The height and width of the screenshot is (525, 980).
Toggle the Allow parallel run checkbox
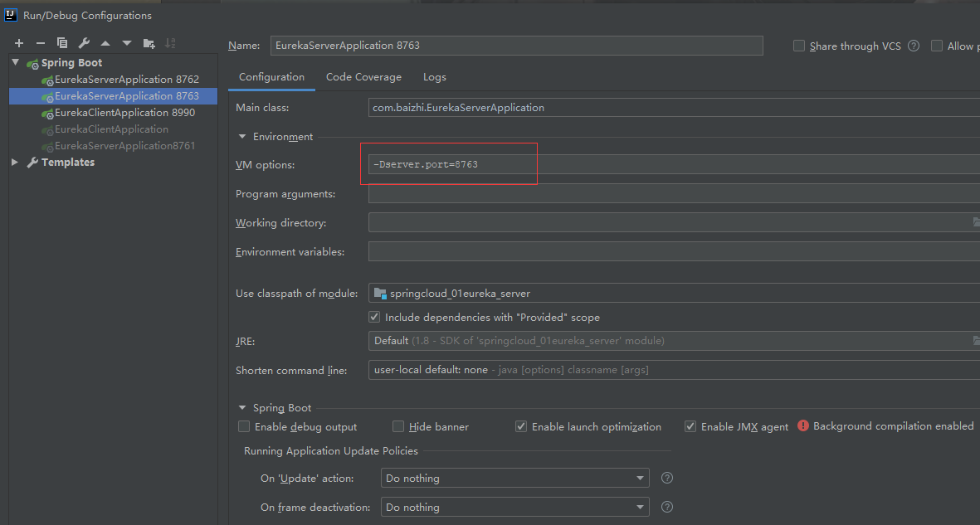tap(936, 46)
